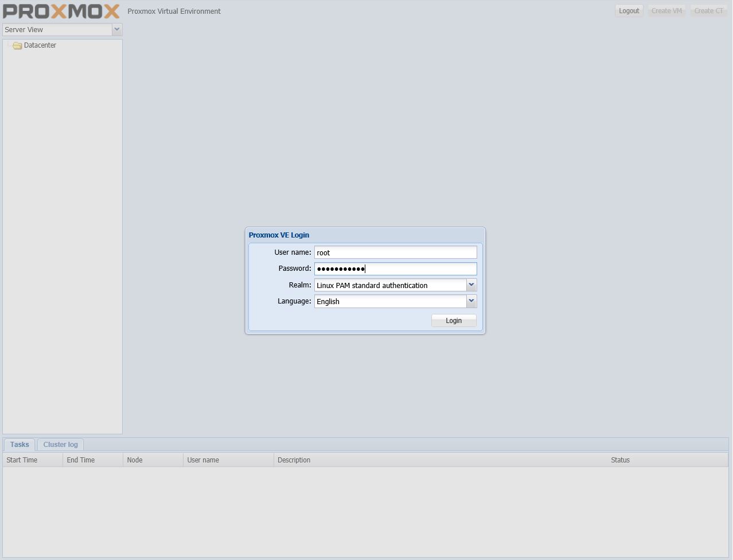The image size is (733, 560).
Task: Focus the Password input field
Action: point(395,269)
